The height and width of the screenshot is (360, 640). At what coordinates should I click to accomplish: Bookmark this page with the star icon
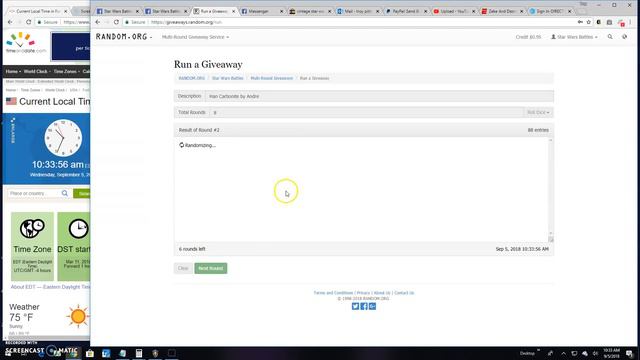(x=589, y=22)
